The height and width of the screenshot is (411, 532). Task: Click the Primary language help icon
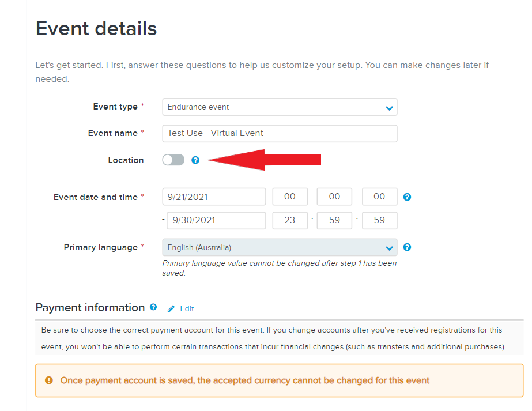pos(407,247)
